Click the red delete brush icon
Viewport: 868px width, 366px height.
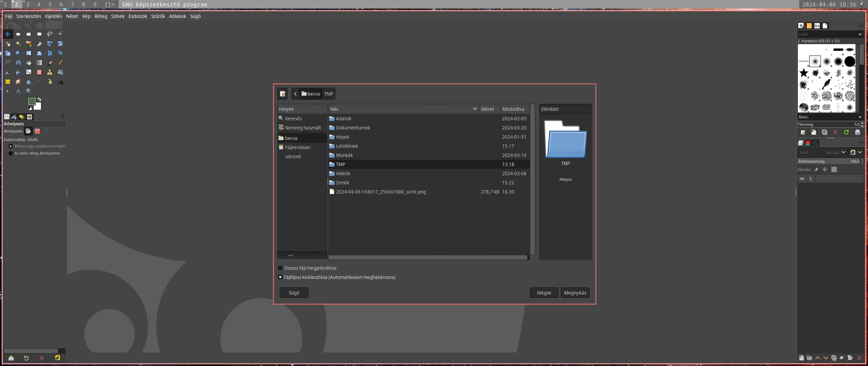click(x=835, y=132)
